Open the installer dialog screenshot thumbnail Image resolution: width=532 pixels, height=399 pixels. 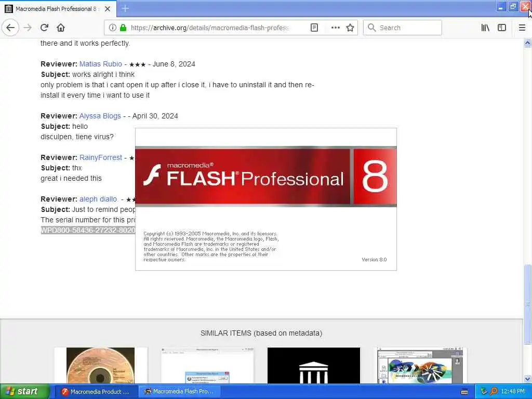coord(207,365)
